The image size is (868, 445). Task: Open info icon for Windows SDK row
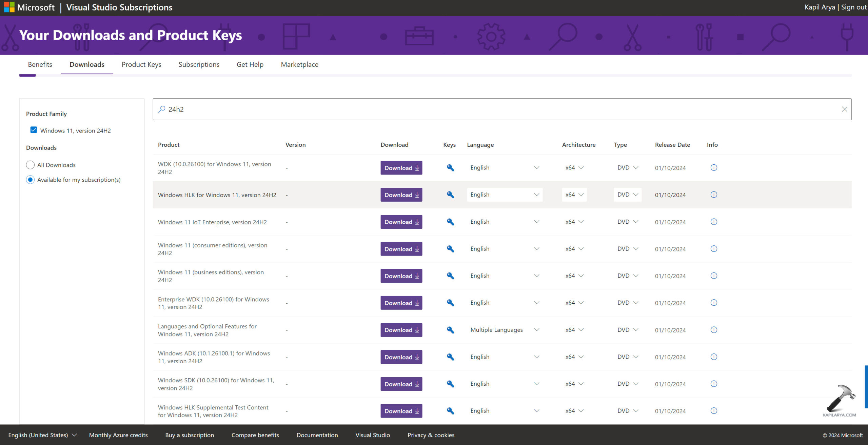click(x=713, y=384)
